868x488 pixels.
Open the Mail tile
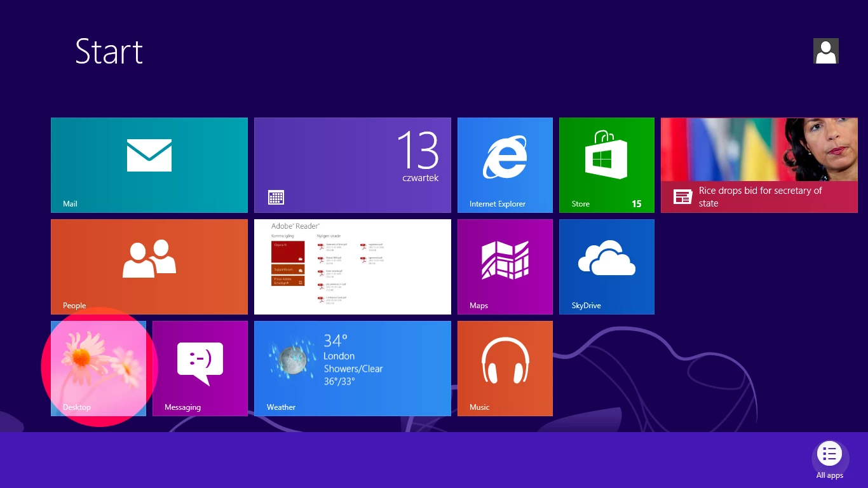[x=149, y=165]
